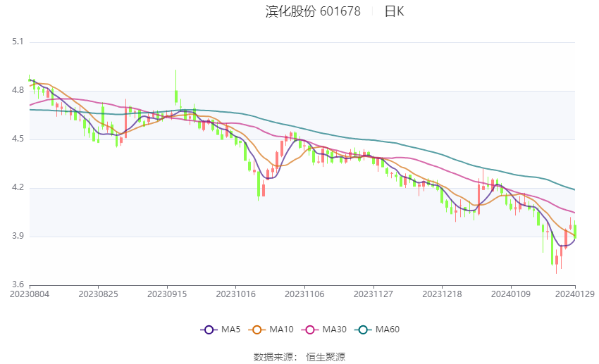Click the lowest red candlestick near 3.7
599x364 pixels.
point(557,261)
